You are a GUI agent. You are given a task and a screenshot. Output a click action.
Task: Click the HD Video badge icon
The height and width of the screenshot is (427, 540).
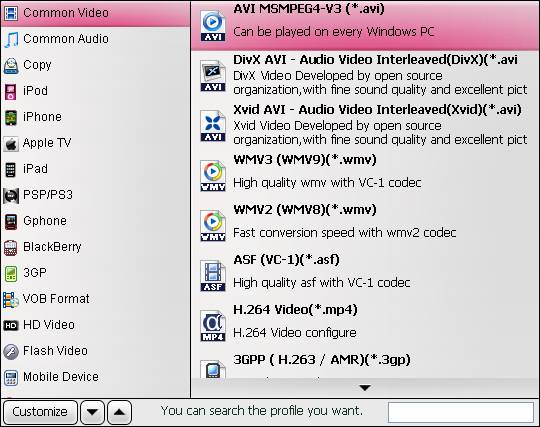11,325
